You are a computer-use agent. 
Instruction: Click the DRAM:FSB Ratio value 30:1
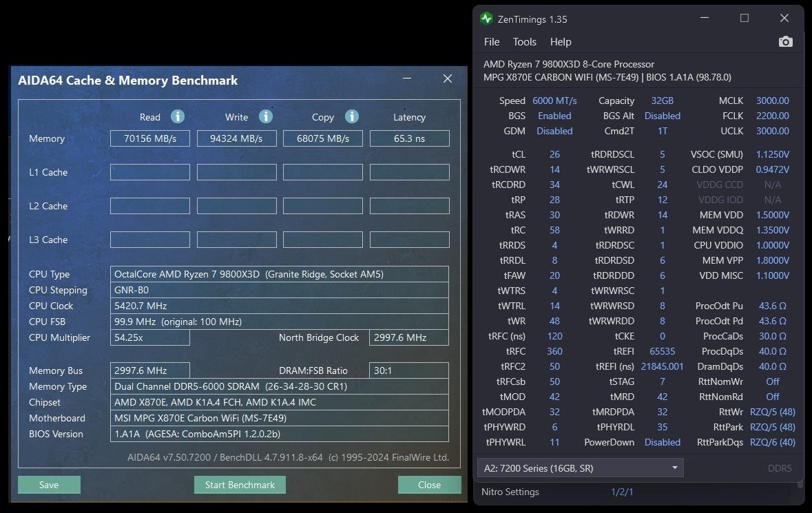[x=408, y=370]
